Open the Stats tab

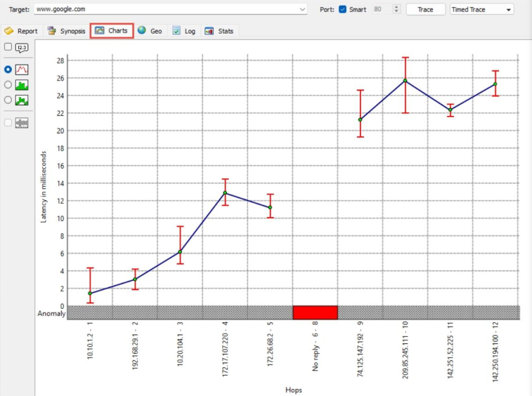point(219,31)
